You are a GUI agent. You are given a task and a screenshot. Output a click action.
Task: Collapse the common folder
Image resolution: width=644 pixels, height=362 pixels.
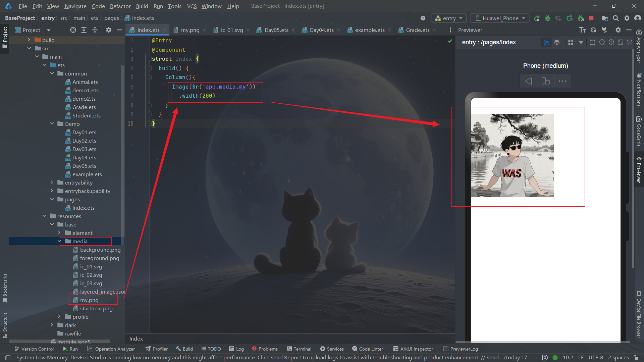click(x=52, y=73)
